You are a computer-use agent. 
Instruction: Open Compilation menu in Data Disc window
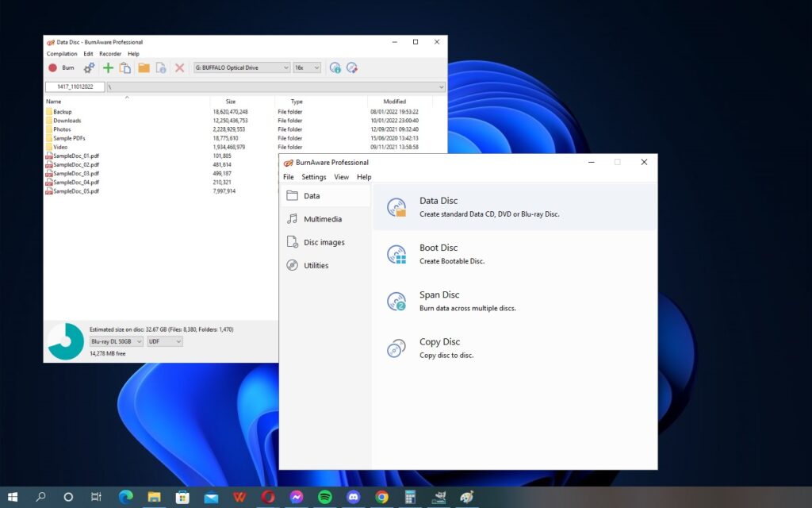(x=62, y=53)
